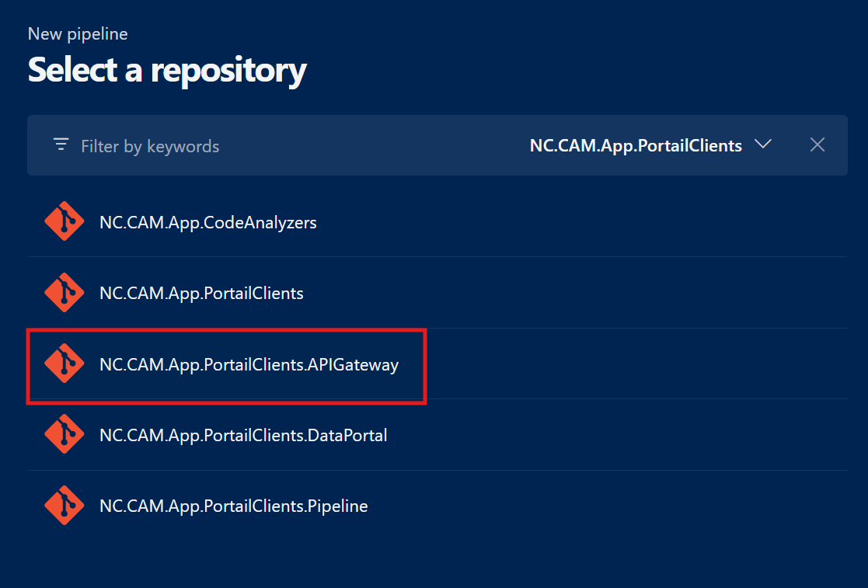Screen dimensions: 868x588
Task: Clear the filter with the X icon
Action: [817, 145]
